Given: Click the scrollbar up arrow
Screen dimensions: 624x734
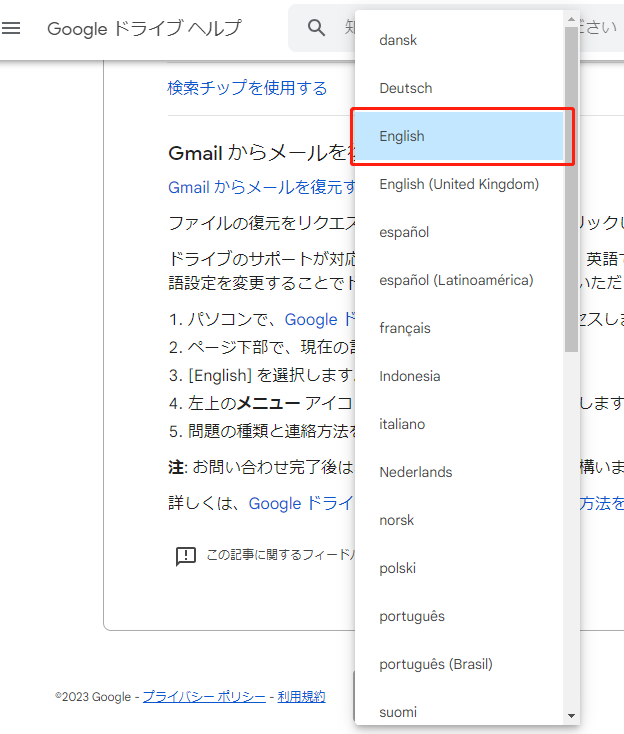Looking at the screenshot, I should (571, 19).
